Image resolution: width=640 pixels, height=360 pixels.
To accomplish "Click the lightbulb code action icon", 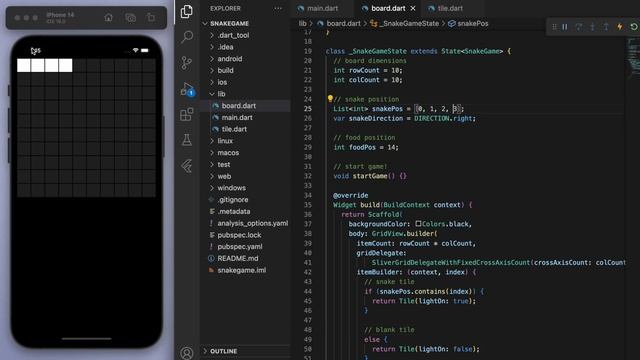I will point(330,98).
